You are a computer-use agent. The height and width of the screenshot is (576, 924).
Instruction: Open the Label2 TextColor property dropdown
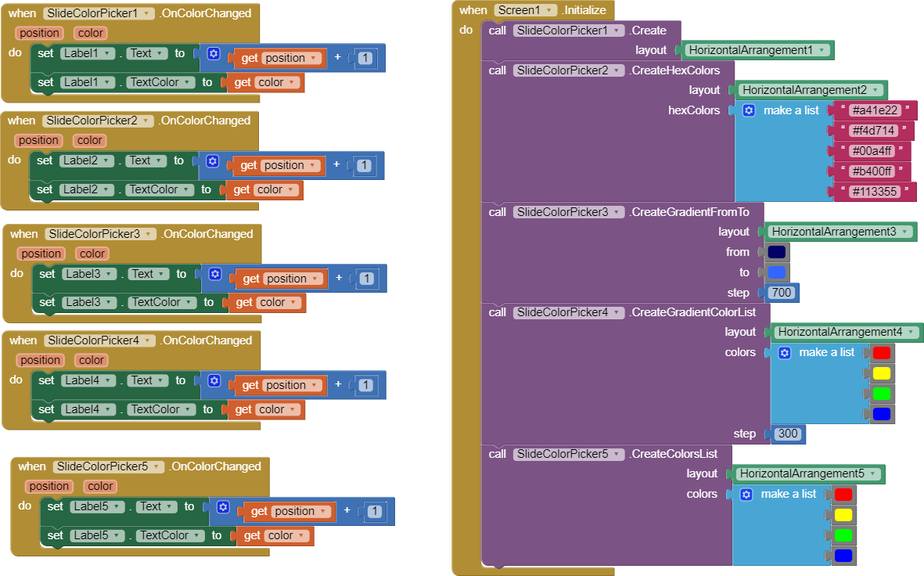tap(185, 189)
